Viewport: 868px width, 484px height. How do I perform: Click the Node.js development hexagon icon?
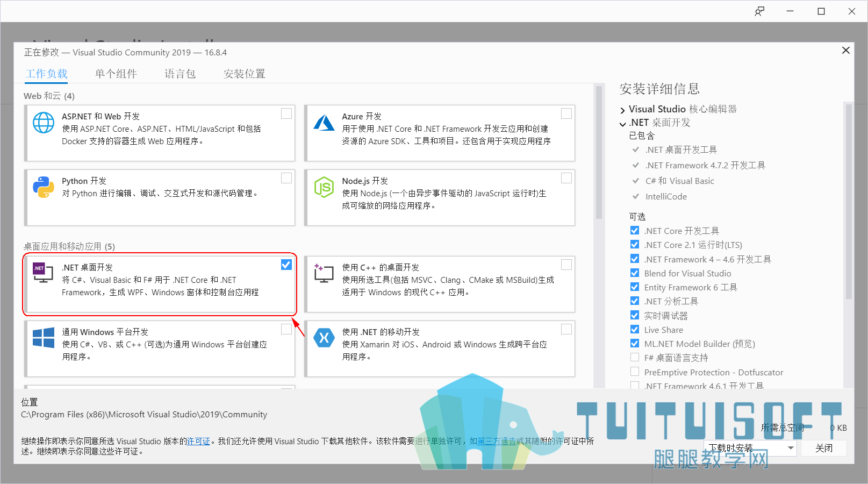click(324, 187)
